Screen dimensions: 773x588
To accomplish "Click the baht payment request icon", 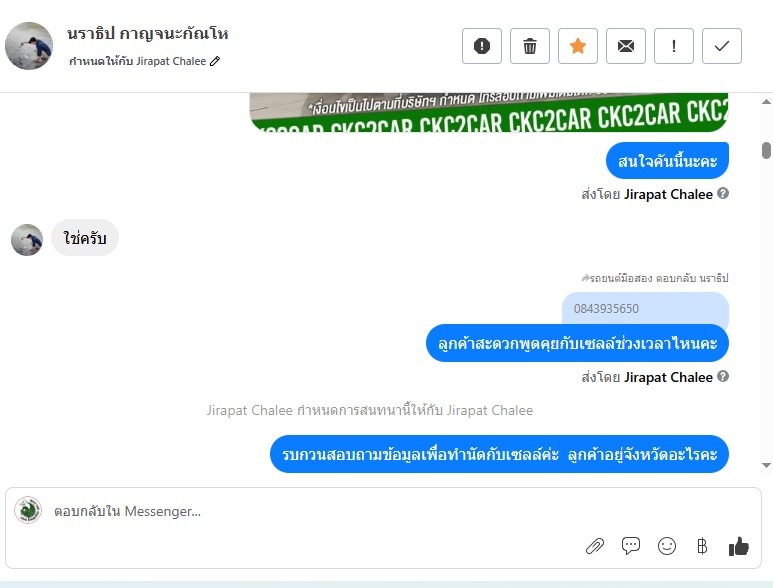I will [702, 546].
